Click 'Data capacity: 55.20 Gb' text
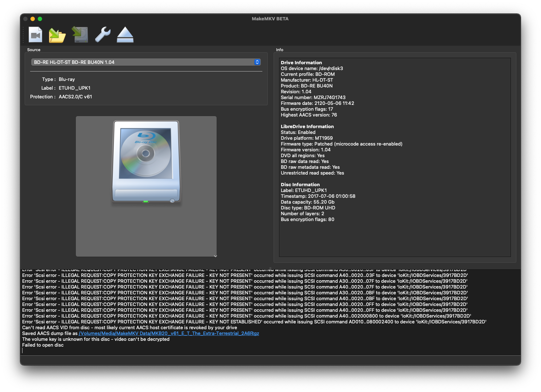Screen dimensions: 541x392 308,202
